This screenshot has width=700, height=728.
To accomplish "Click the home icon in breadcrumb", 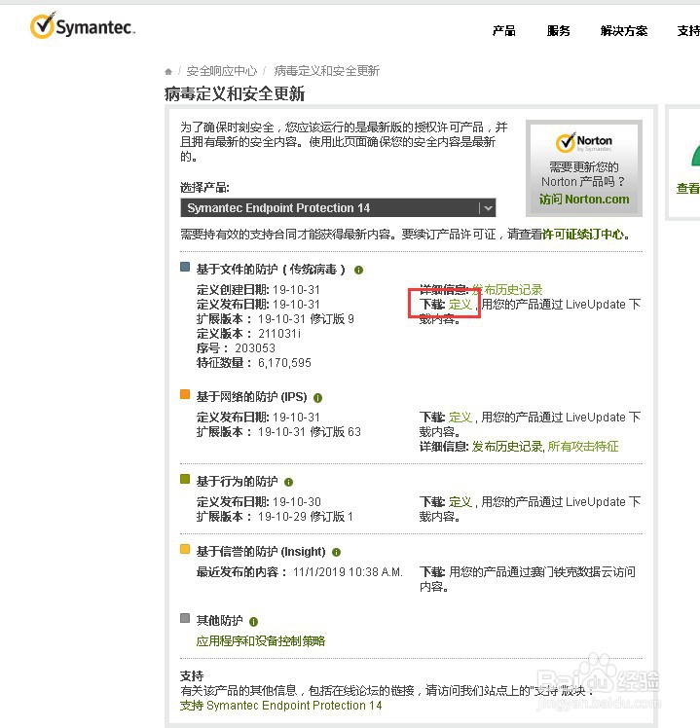I will [x=168, y=71].
